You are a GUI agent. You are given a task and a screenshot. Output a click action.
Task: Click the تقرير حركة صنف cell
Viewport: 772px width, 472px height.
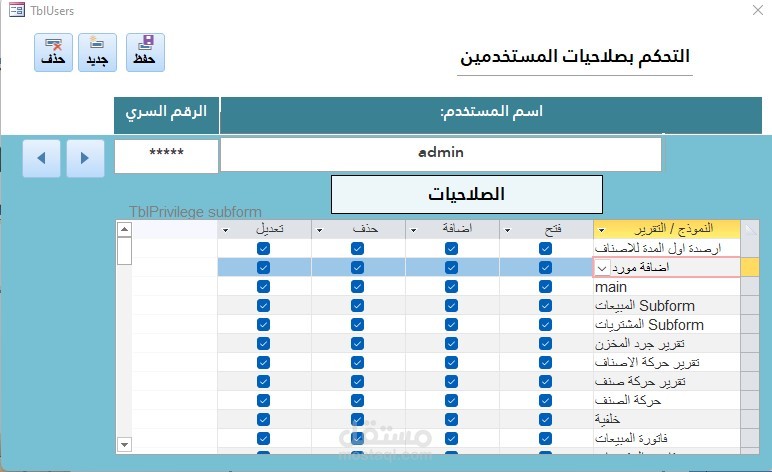(667, 381)
